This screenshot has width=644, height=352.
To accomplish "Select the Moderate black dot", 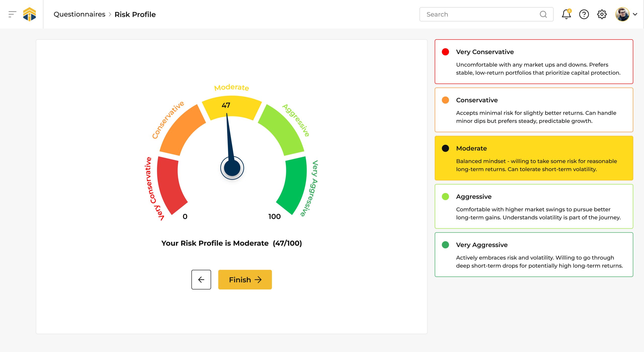I will [x=445, y=148].
